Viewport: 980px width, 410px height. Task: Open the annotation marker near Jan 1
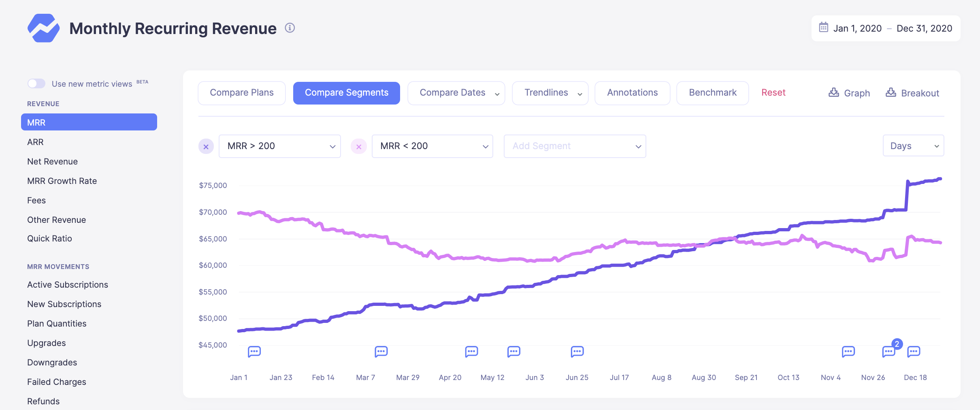[x=254, y=351]
